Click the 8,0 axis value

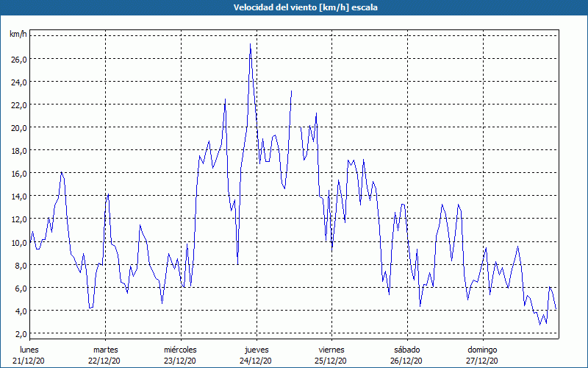pyautogui.click(x=21, y=266)
